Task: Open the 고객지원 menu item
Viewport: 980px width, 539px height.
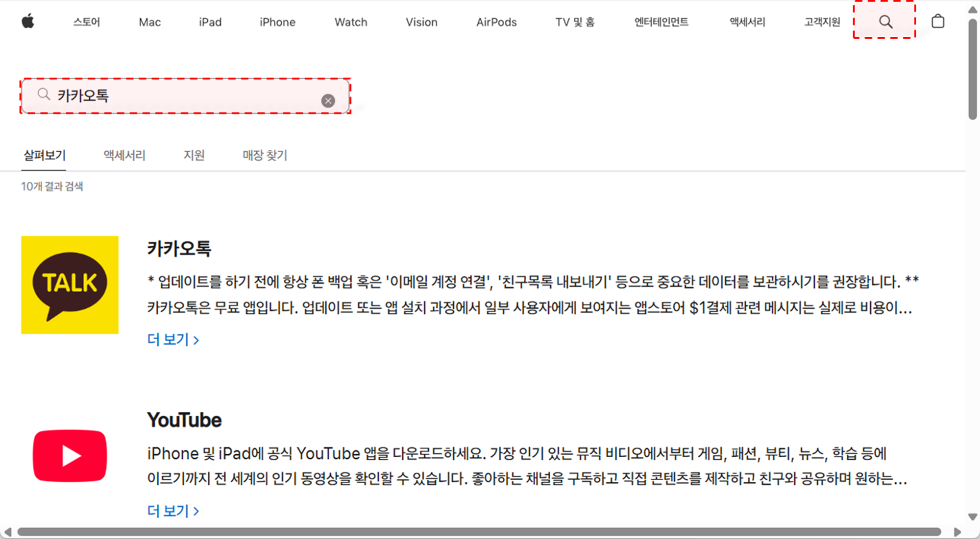Action: pyautogui.click(x=822, y=22)
